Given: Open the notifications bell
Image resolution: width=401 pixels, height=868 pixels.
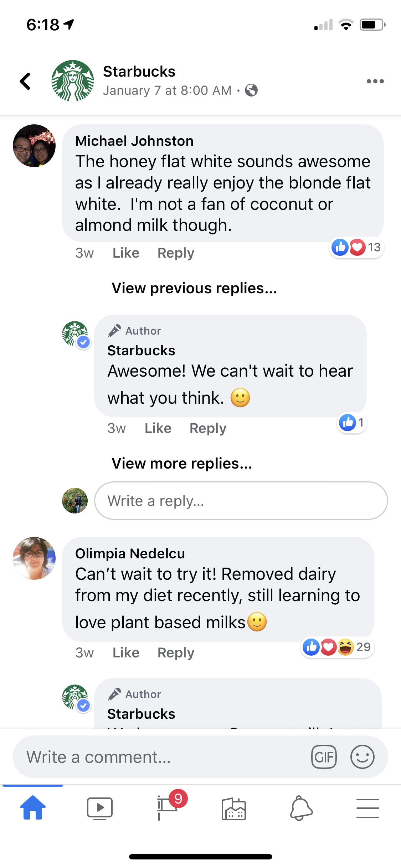Looking at the screenshot, I should [x=301, y=808].
